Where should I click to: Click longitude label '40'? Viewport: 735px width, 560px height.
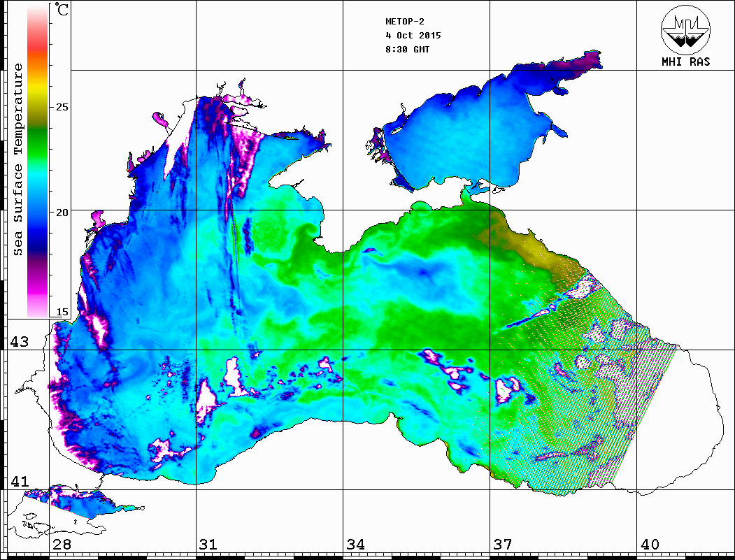tap(650, 544)
